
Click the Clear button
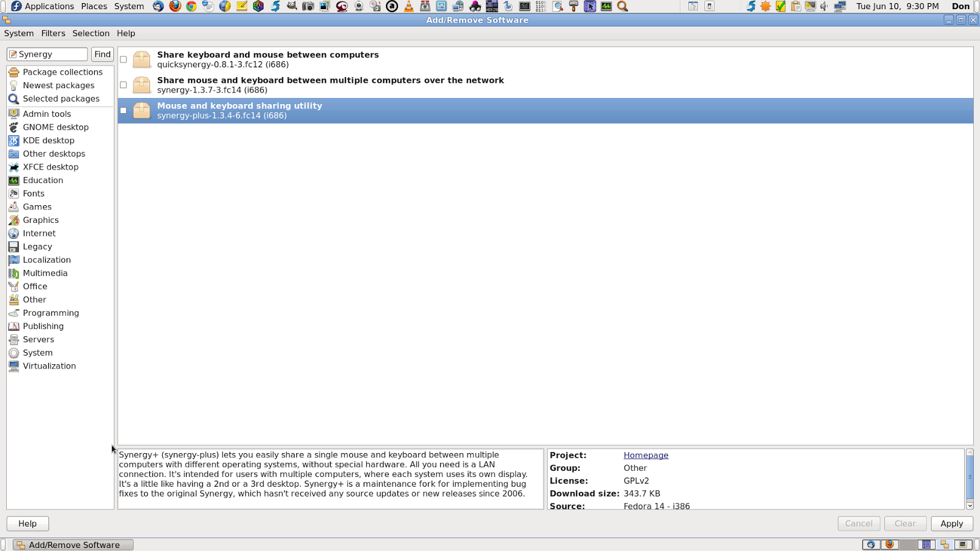click(x=905, y=523)
